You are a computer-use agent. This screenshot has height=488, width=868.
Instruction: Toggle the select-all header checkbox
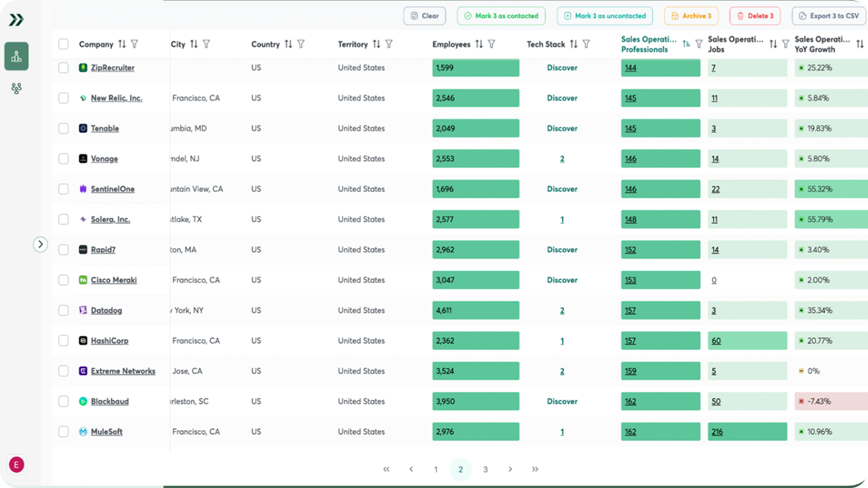point(63,44)
